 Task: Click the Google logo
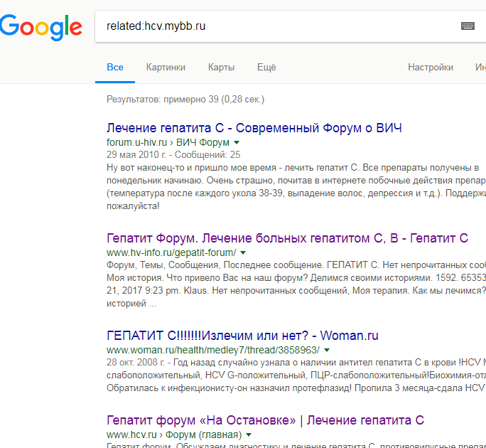[x=41, y=27]
